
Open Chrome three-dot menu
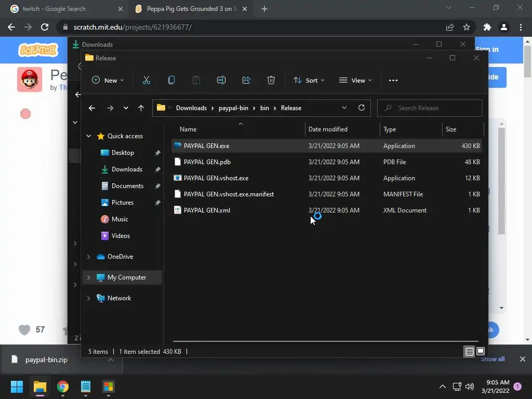[521, 27]
